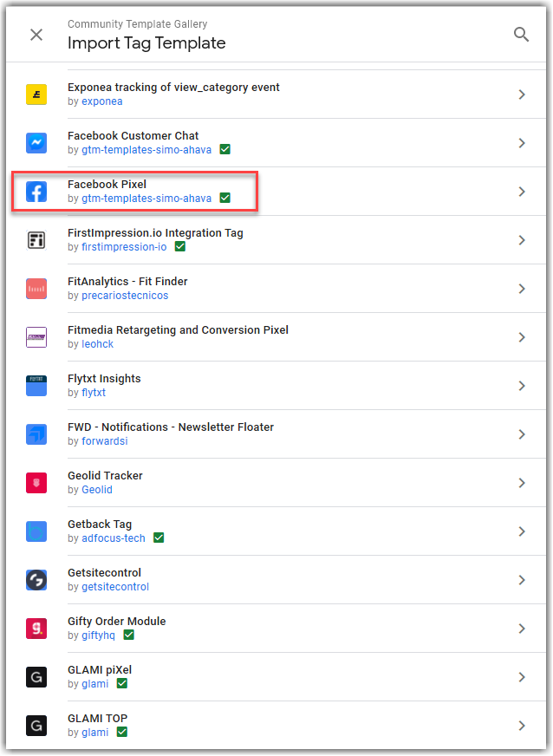Image resolution: width=553 pixels, height=756 pixels.
Task: Open the giftyhq author link
Action: pyautogui.click(x=98, y=635)
